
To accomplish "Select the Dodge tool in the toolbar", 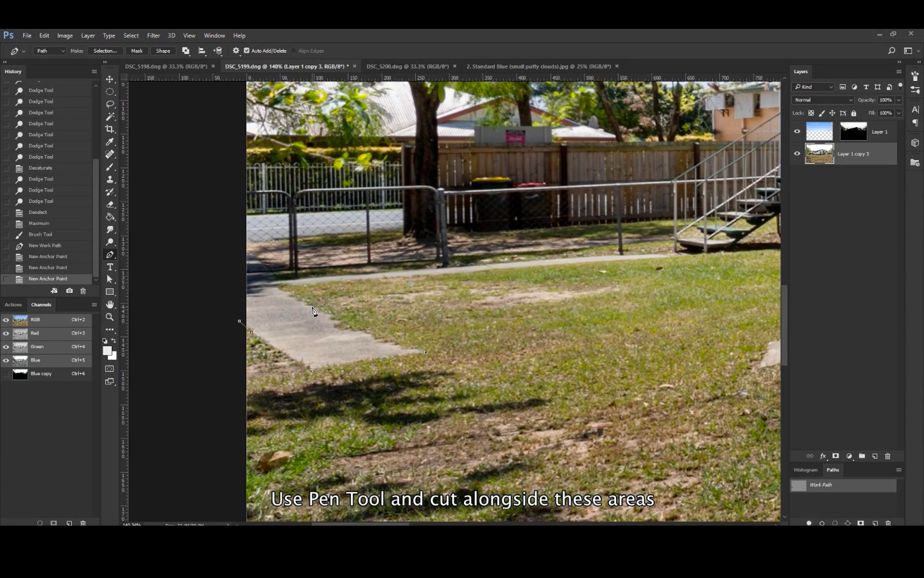I will click(110, 242).
